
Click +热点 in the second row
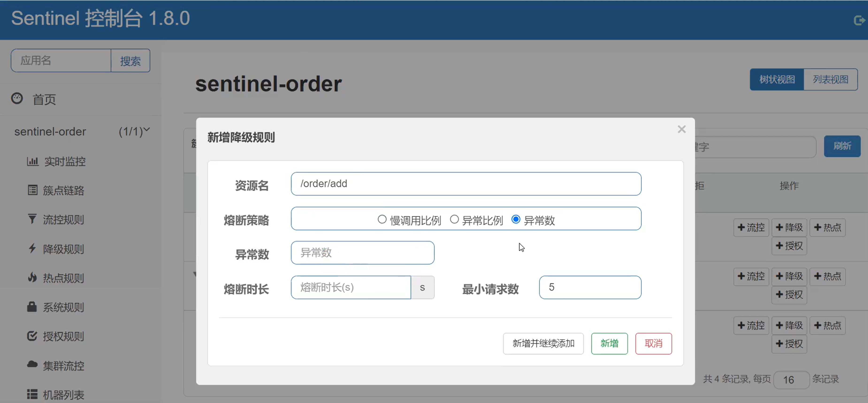[x=828, y=276]
